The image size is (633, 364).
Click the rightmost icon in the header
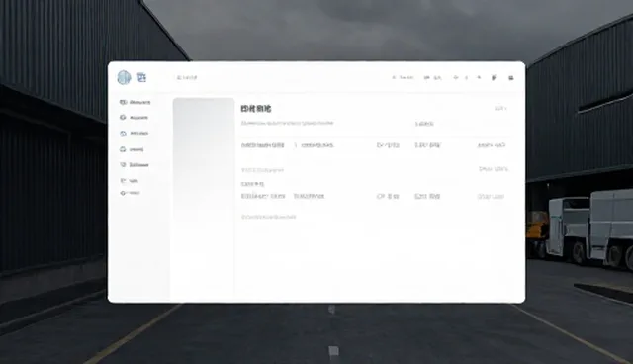pyautogui.click(x=511, y=78)
